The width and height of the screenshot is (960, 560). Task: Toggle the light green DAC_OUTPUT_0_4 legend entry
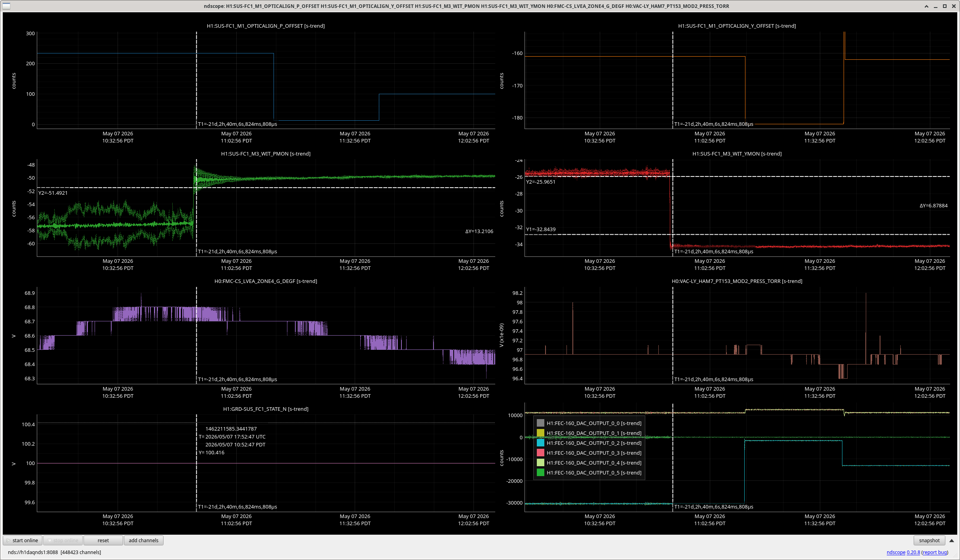(x=589, y=463)
